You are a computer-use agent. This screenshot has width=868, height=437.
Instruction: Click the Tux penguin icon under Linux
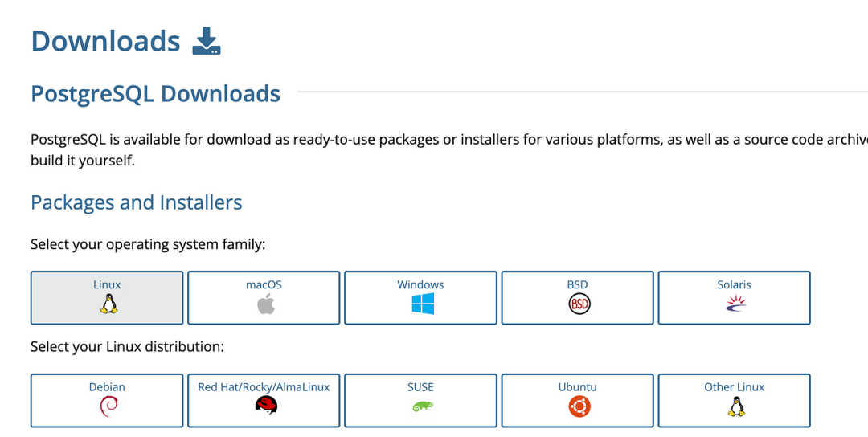point(107,304)
